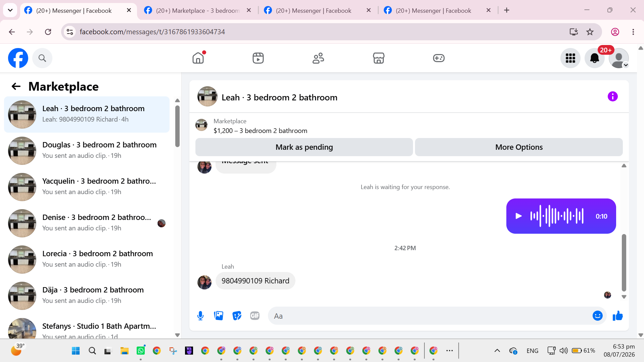644x362 pixels.
Task: Send a thumbs-up like
Action: [x=618, y=316]
